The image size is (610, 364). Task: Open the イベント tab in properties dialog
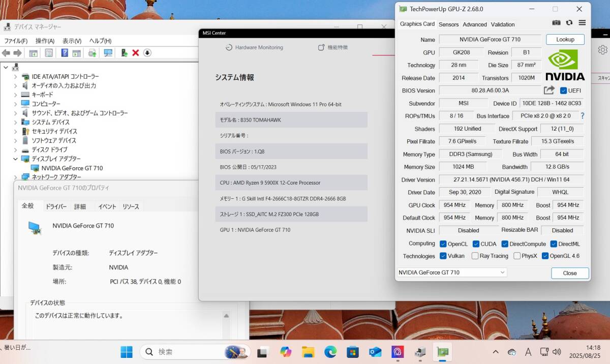tap(107, 206)
